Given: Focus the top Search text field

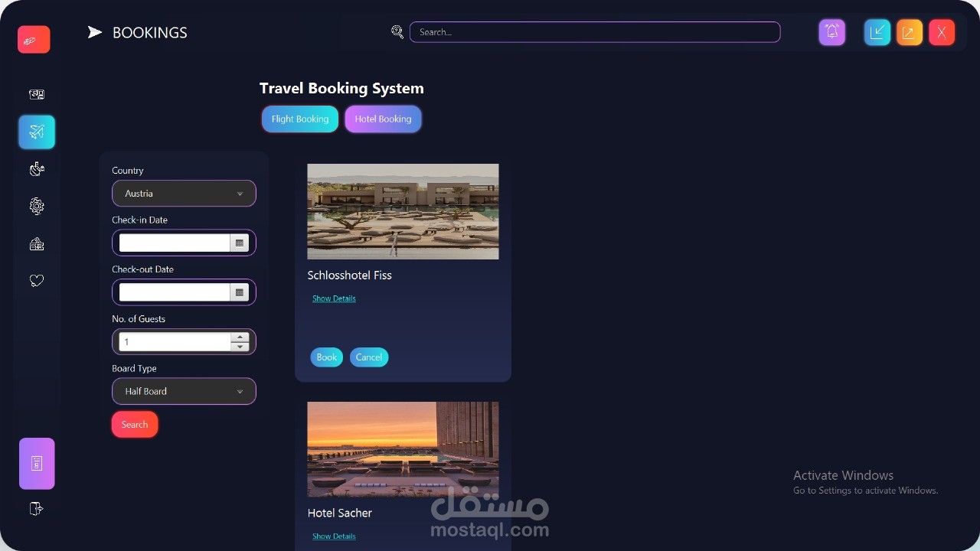Looking at the screenshot, I should click(595, 32).
